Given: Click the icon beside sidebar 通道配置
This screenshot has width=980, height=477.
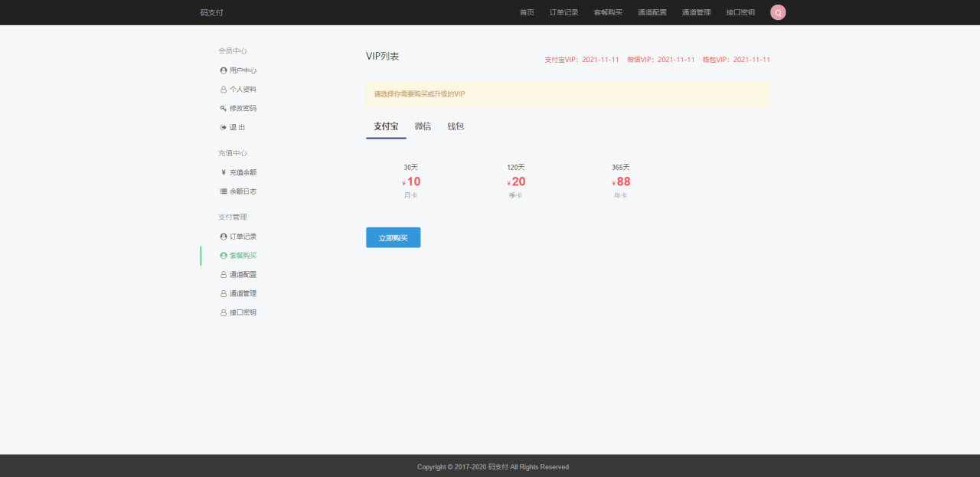Looking at the screenshot, I should (x=224, y=274).
